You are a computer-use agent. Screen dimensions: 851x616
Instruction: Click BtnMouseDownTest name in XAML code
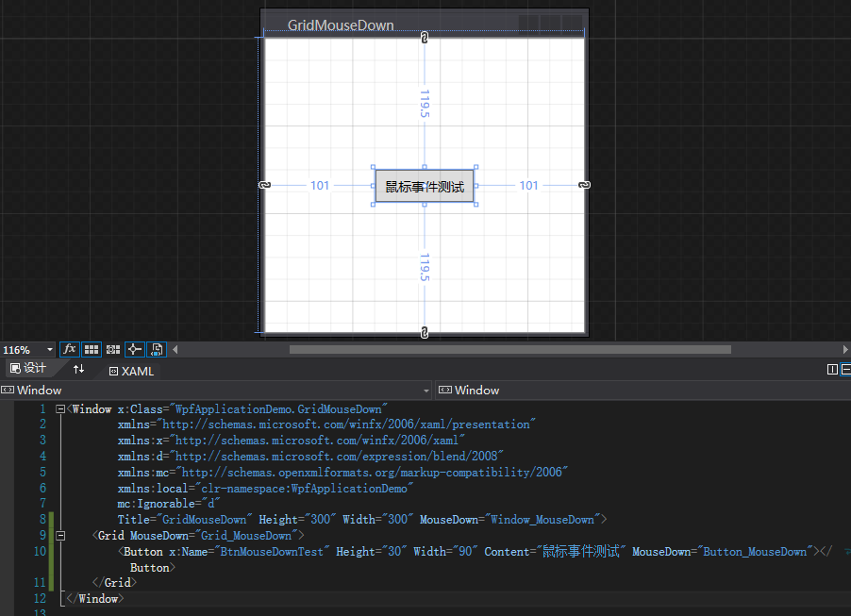pyautogui.click(x=272, y=552)
